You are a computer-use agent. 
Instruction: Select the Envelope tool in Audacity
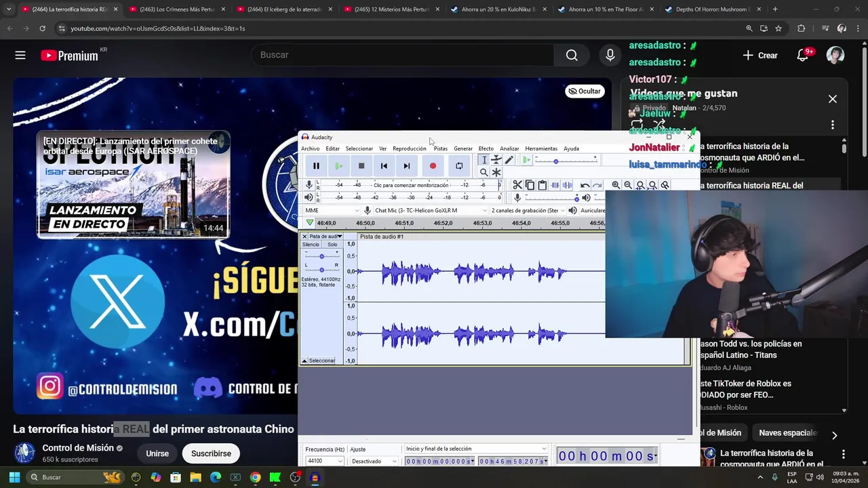(x=496, y=160)
